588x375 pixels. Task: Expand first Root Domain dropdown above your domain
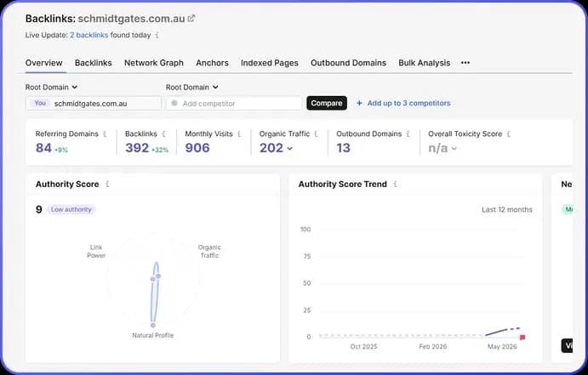coord(51,88)
